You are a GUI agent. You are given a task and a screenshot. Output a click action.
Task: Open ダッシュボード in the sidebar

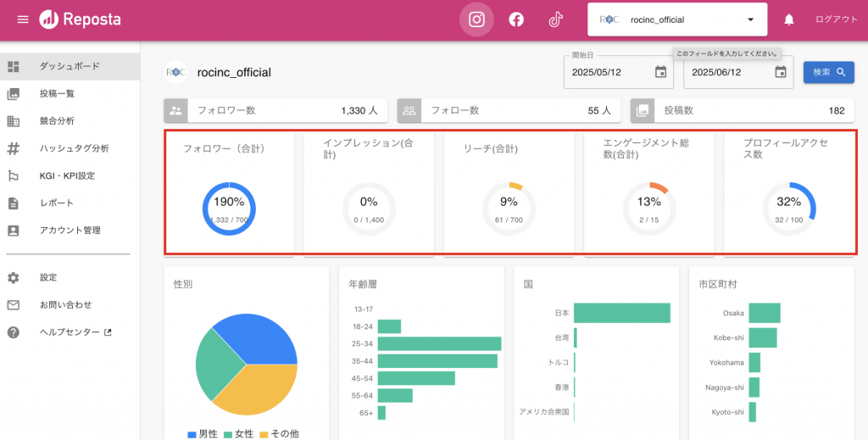pyautogui.click(x=70, y=66)
